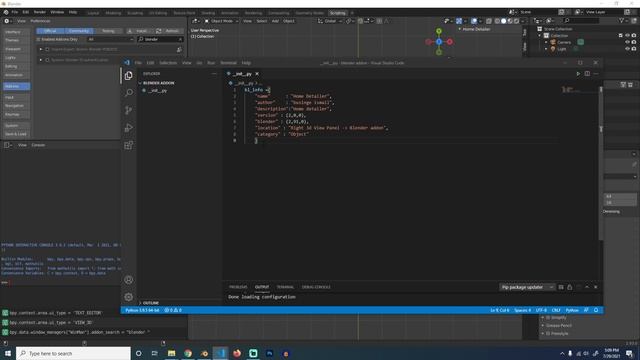Viewport: 640px width, 360px height.
Task: Toggle render visibility camera icon for Collection
Action: click(x=634, y=36)
